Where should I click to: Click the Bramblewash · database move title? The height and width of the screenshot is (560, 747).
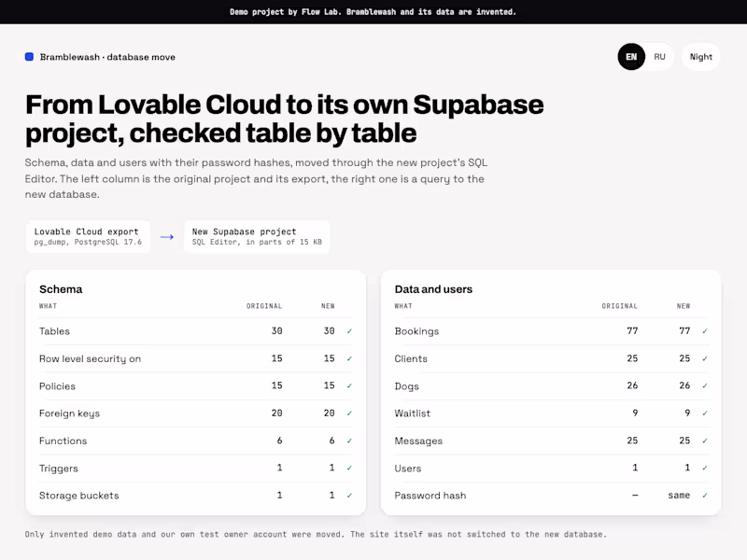107,57
